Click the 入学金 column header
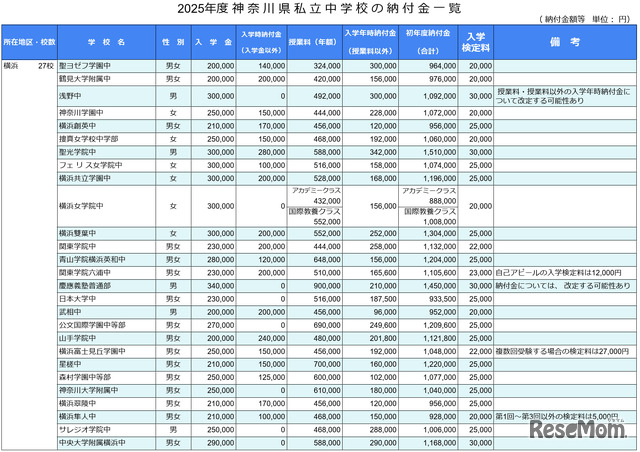Viewport: 640px width, 452px height. 213,42
